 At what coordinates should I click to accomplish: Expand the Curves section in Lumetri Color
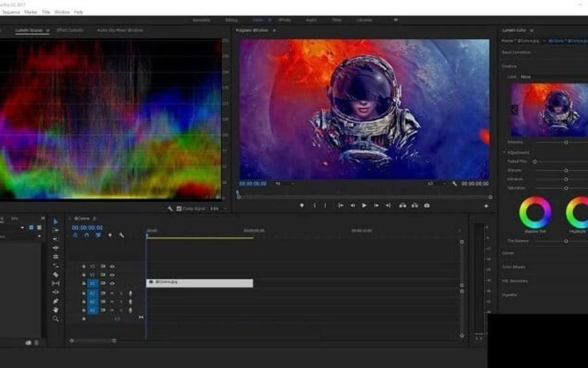coord(508,253)
